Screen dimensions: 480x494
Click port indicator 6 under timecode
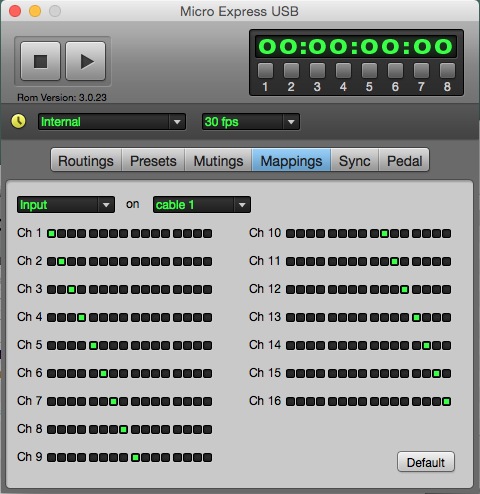(395, 70)
